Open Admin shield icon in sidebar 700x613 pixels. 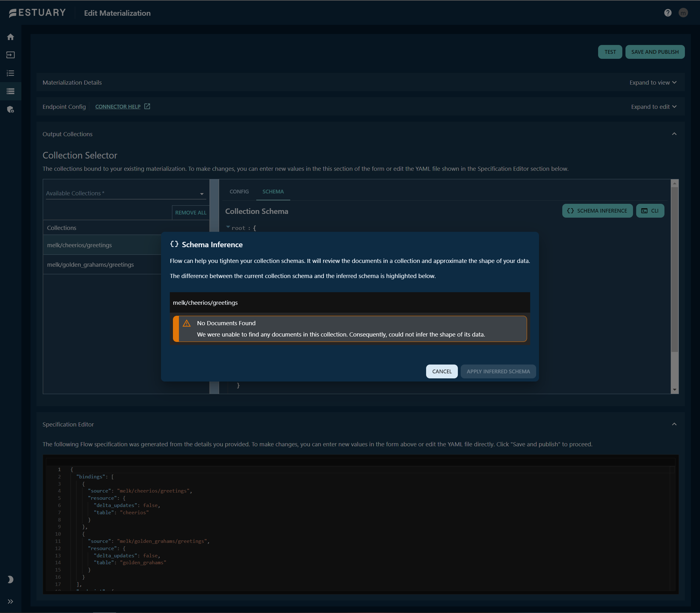(11, 109)
